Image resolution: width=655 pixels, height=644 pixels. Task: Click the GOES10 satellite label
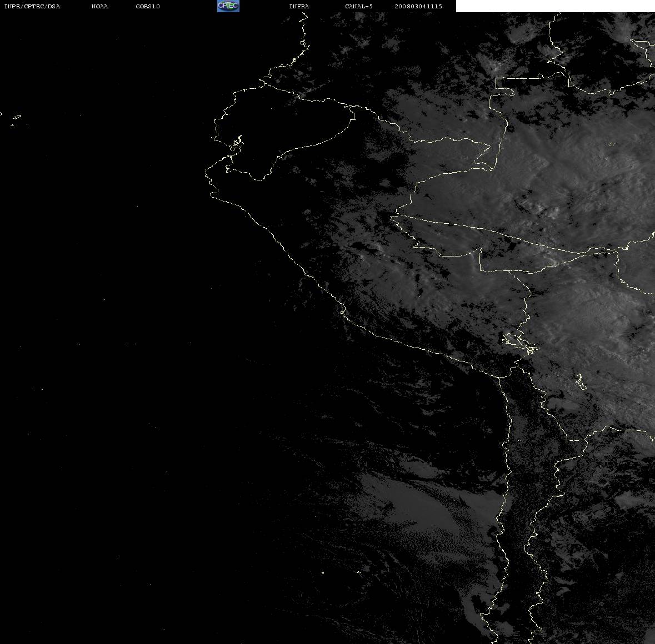(x=148, y=6)
